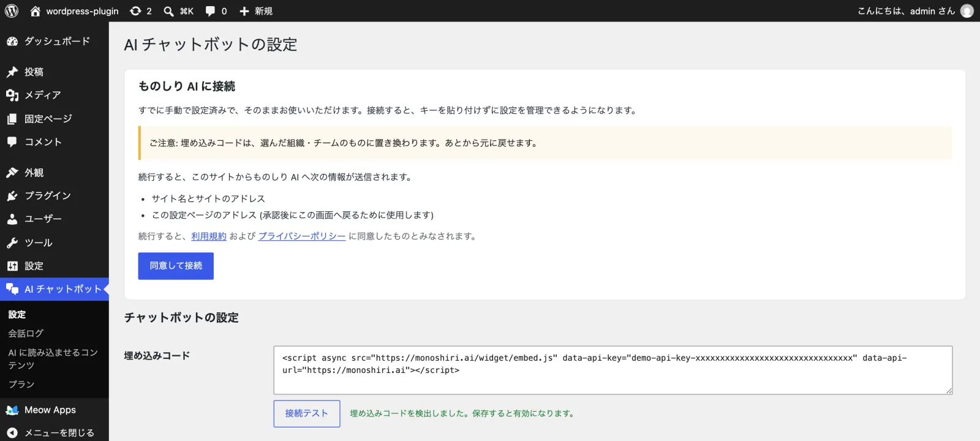Select AI チャットボット menu item
This screenshot has height=441, width=980.
point(55,289)
